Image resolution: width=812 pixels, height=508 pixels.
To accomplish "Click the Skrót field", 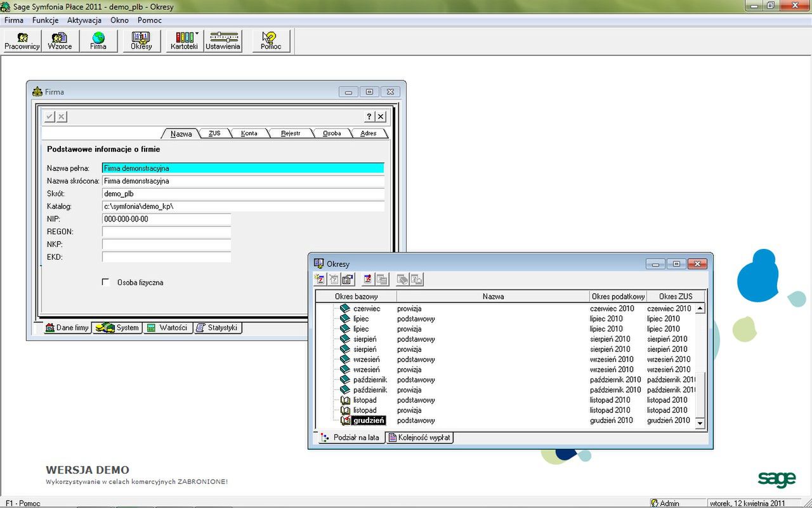I will (x=243, y=194).
